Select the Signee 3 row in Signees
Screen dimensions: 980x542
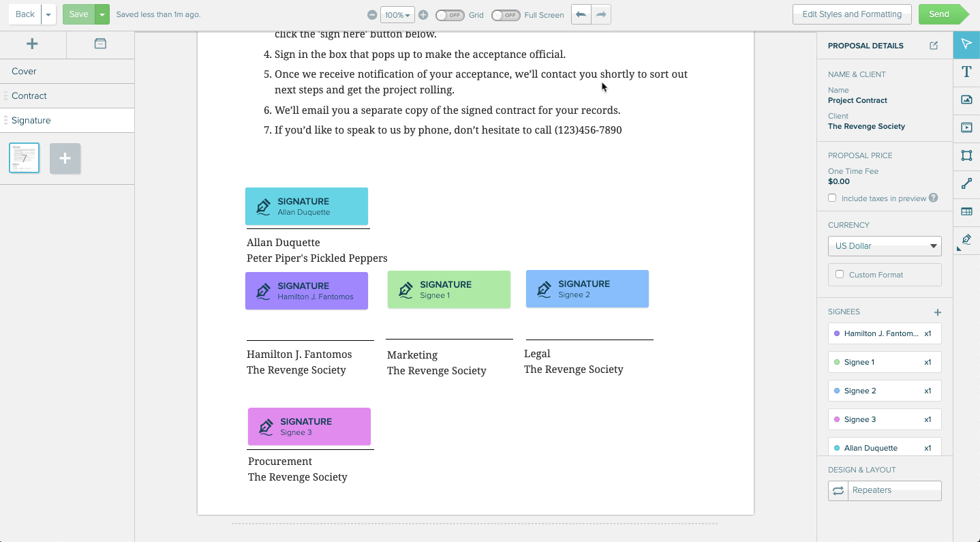885,419
